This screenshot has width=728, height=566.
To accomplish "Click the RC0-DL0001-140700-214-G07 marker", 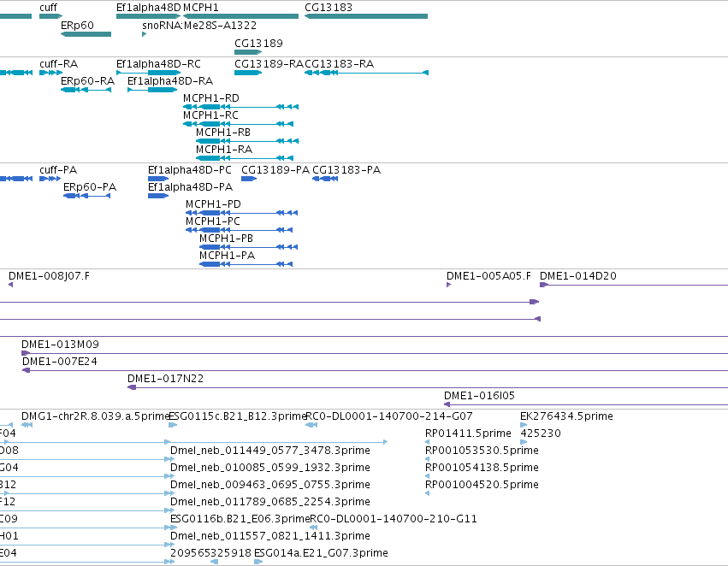I will [x=311, y=425].
